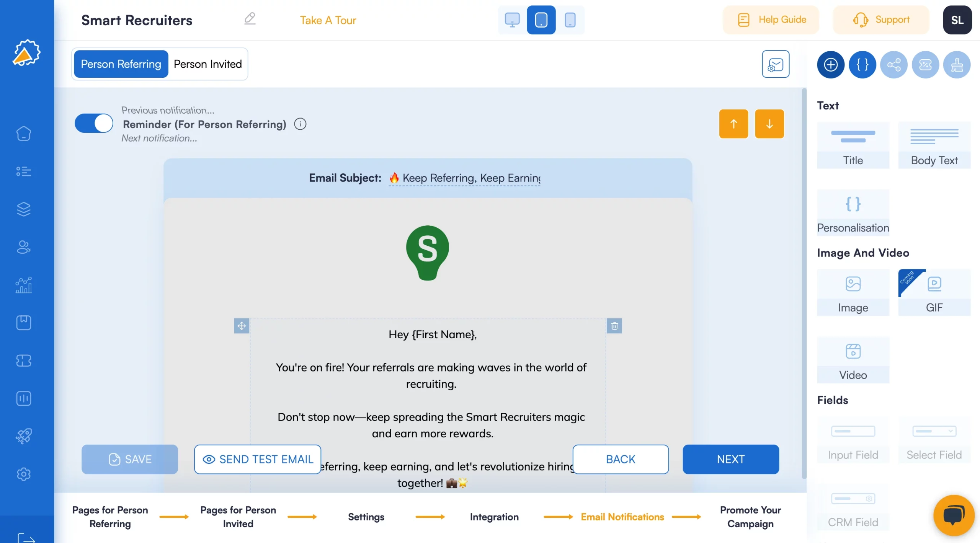Open the layers stack icon in sidebar
The height and width of the screenshot is (543, 980).
[24, 209]
